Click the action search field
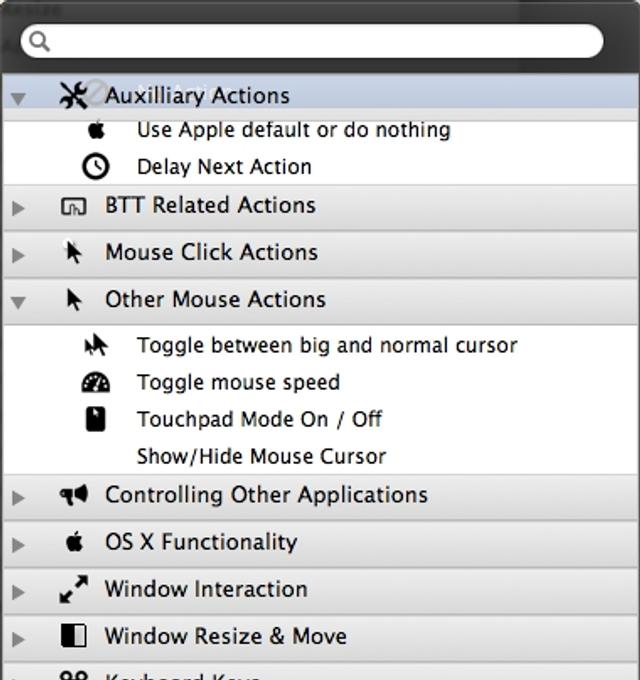The image size is (640, 680). coord(320,41)
